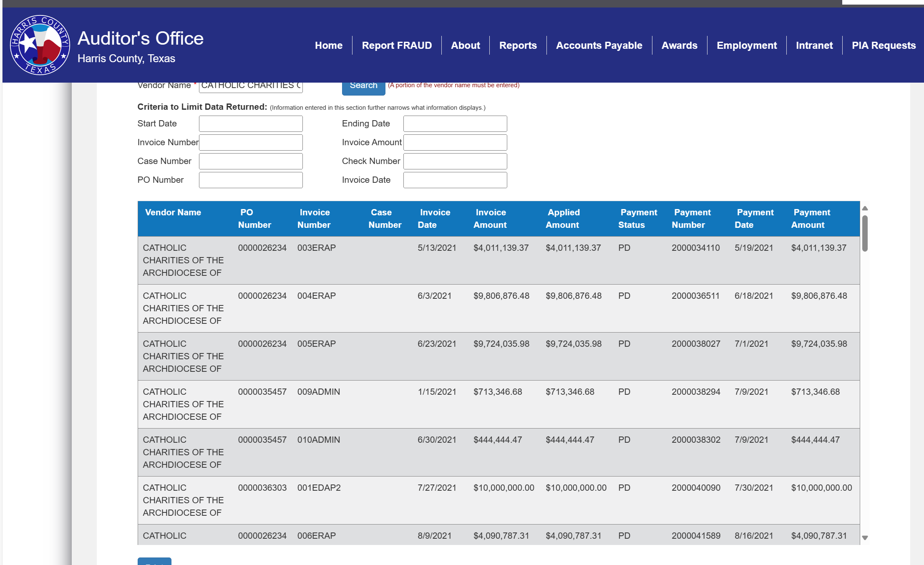Click payment number 2000041589
The height and width of the screenshot is (565, 924).
[696, 536]
